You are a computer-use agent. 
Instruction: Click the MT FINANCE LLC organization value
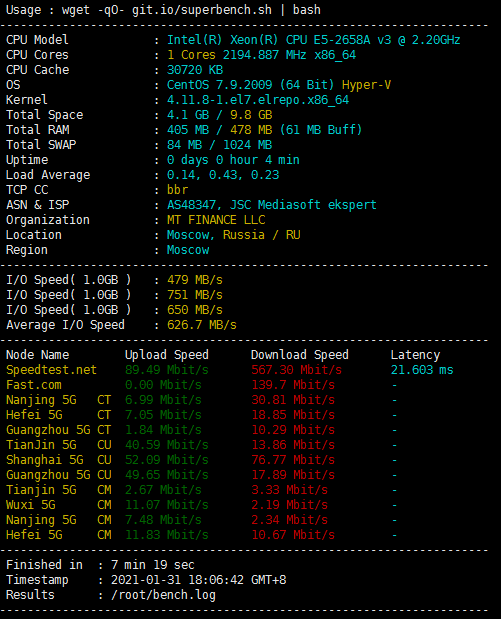(216, 220)
